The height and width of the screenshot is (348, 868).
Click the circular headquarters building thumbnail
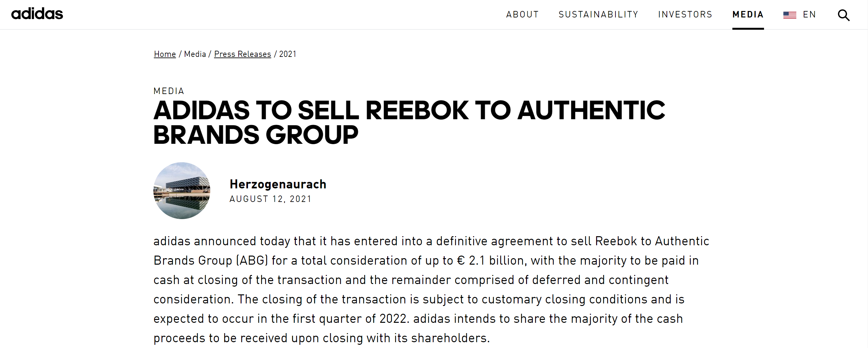[x=181, y=191]
